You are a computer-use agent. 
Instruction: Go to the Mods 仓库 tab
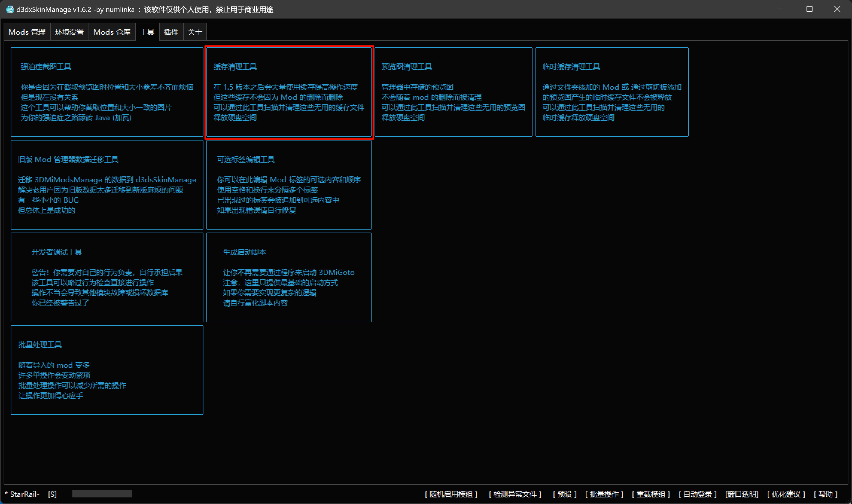click(112, 32)
